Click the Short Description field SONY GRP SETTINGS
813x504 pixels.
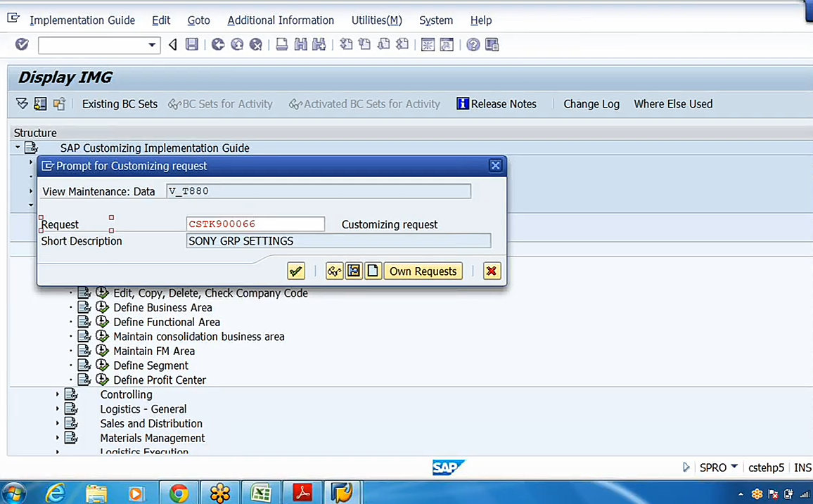[338, 241]
